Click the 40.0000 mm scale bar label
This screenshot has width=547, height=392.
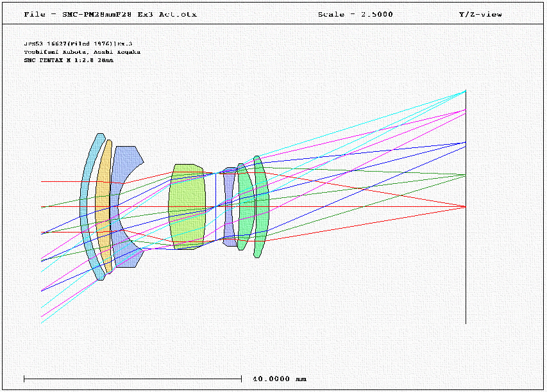click(x=280, y=379)
